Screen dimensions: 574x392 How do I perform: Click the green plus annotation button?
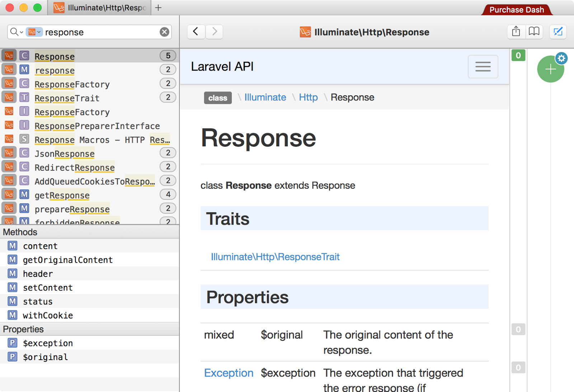[x=550, y=70]
